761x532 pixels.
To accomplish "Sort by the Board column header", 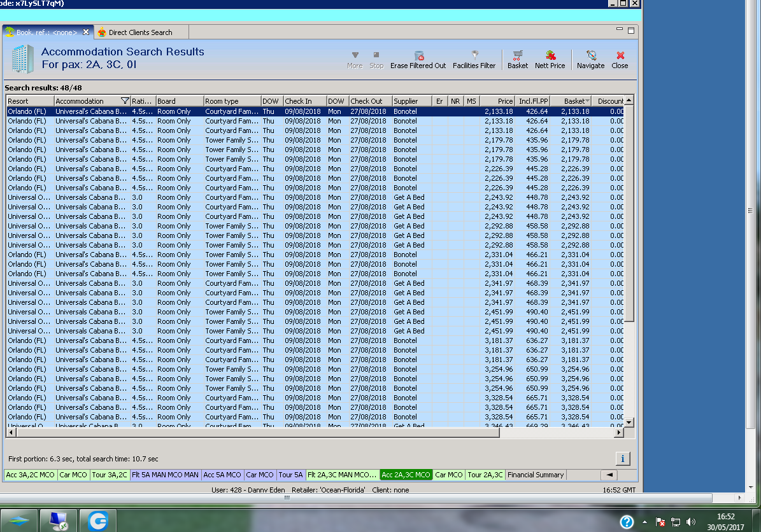I will tap(180, 101).
